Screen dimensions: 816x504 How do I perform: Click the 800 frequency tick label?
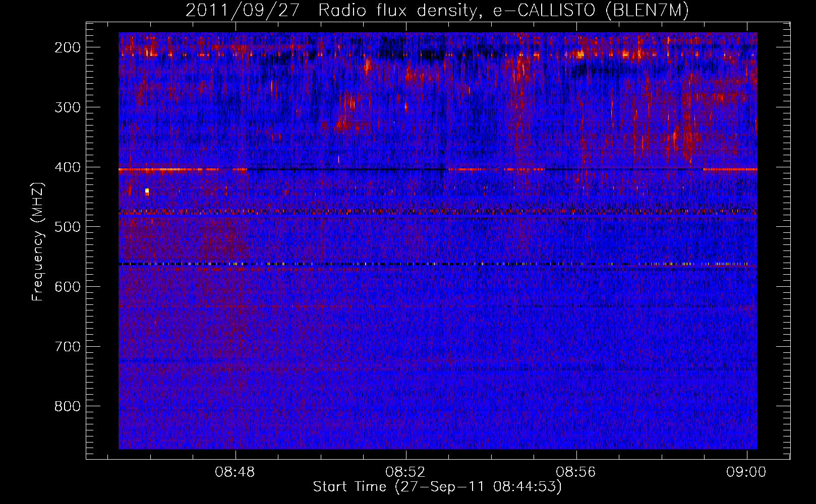(68, 406)
